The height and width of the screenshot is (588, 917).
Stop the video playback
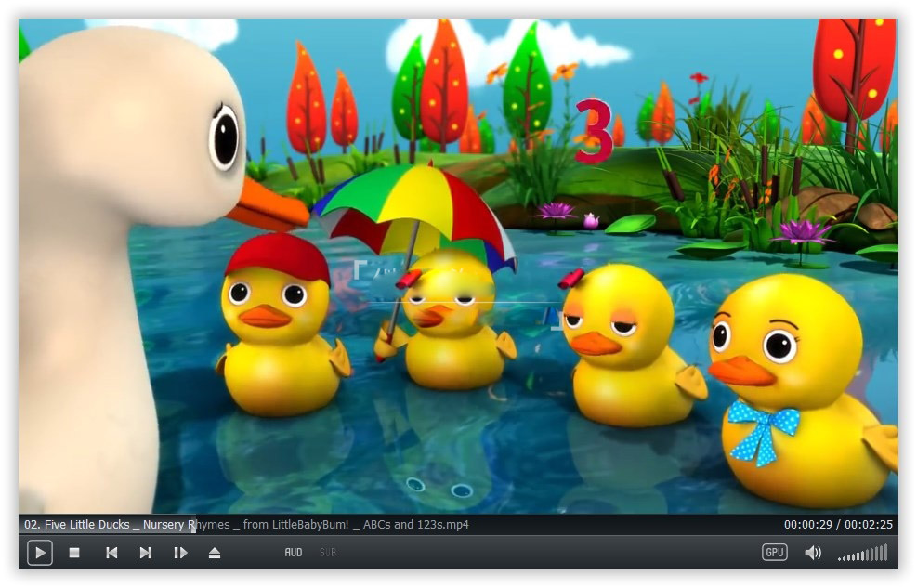(x=74, y=553)
